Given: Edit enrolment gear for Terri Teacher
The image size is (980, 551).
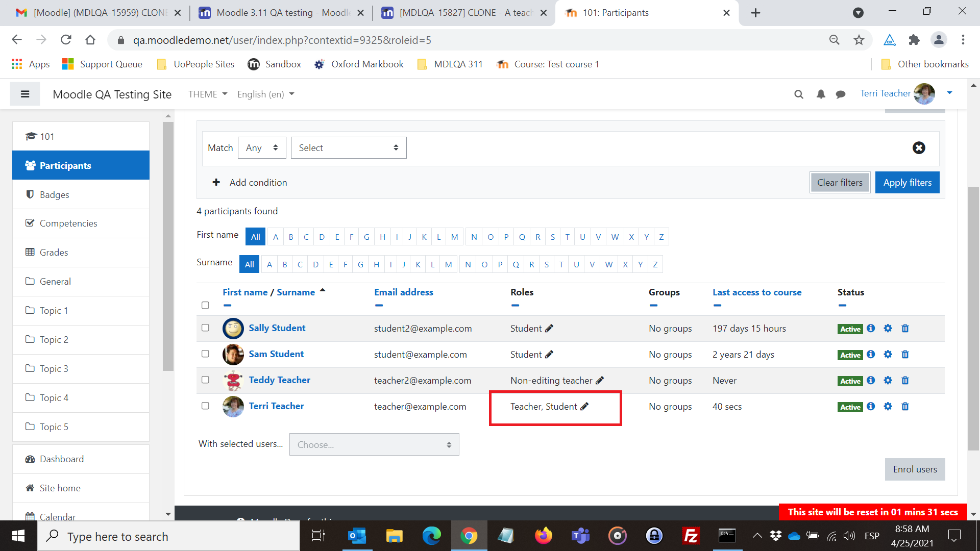Looking at the screenshot, I should (888, 407).
